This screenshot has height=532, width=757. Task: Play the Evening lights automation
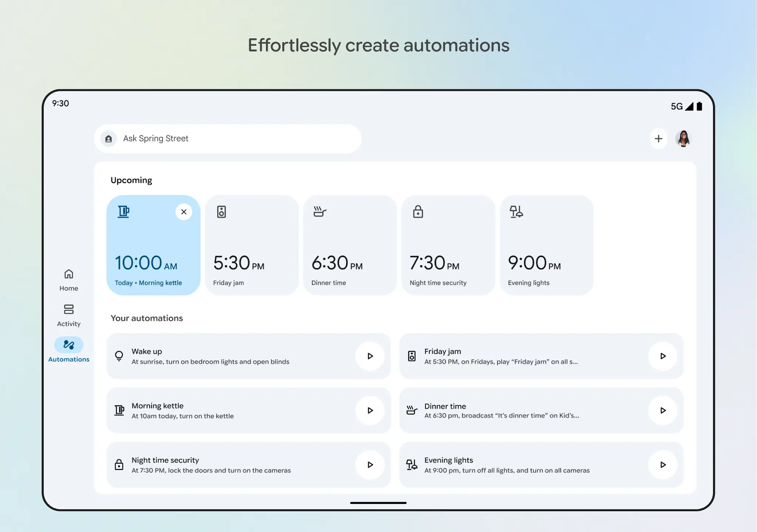tap(663, 465)
